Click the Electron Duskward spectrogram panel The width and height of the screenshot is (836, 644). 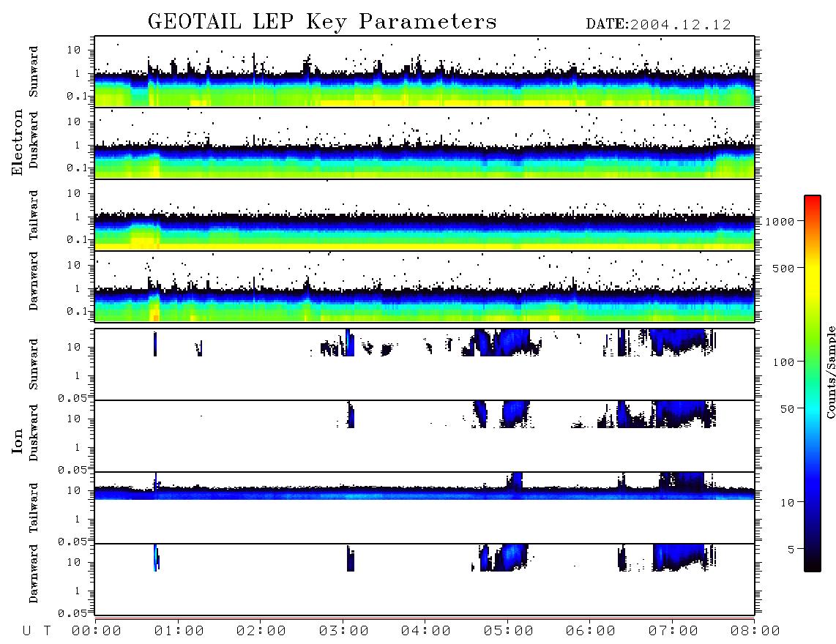tap(425, 143)
